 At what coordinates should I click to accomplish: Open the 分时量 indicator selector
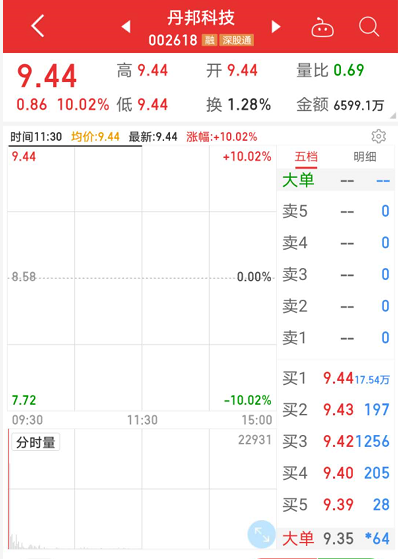tap(35, 442)
